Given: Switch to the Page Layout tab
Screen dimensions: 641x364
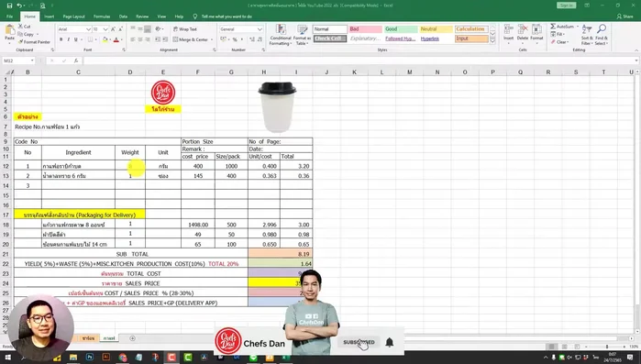Looking at the screenshot, I should click(73, 17).
